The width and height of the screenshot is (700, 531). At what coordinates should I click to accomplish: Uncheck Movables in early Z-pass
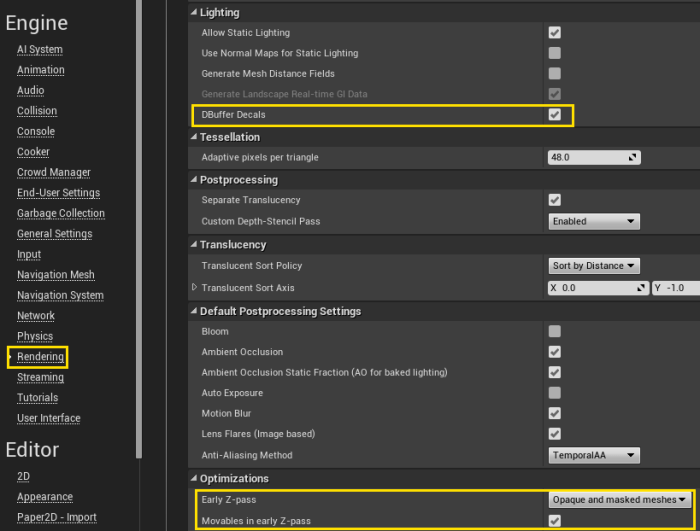click(555, 520)
